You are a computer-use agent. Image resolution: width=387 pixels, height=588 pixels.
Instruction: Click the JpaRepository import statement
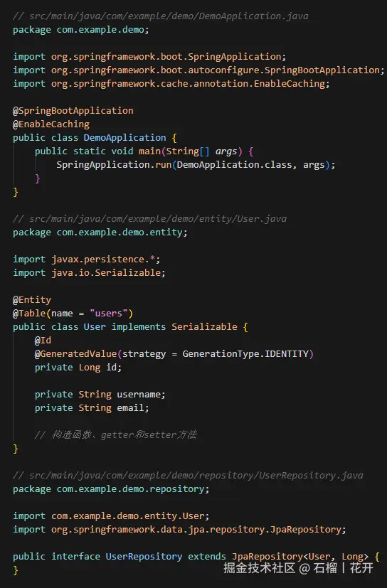pos(179,529)
